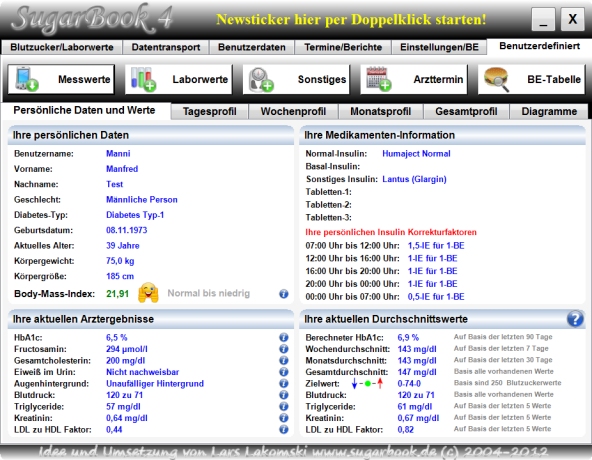Image resolution: width=592 pixels, height=460 pixels.
Task: Click the Vorname value Manfred
Action: 122,169
